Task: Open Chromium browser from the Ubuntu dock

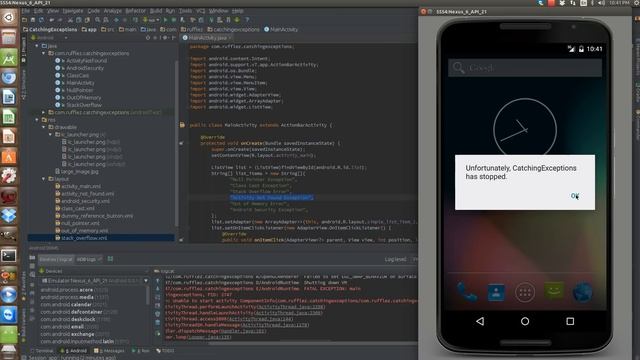Action: pyautogui.click(x=9, y=78)
